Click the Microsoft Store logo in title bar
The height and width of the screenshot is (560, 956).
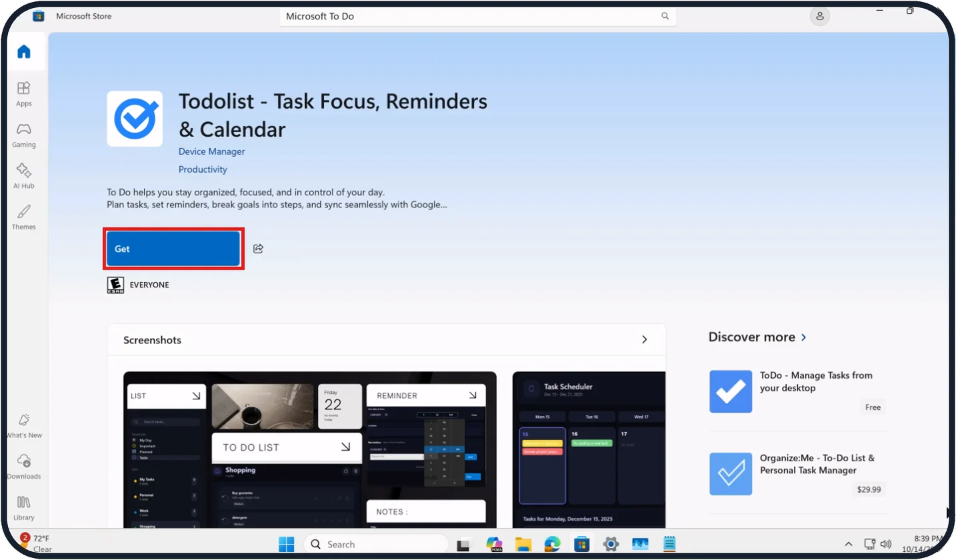[x=39, y=16]
